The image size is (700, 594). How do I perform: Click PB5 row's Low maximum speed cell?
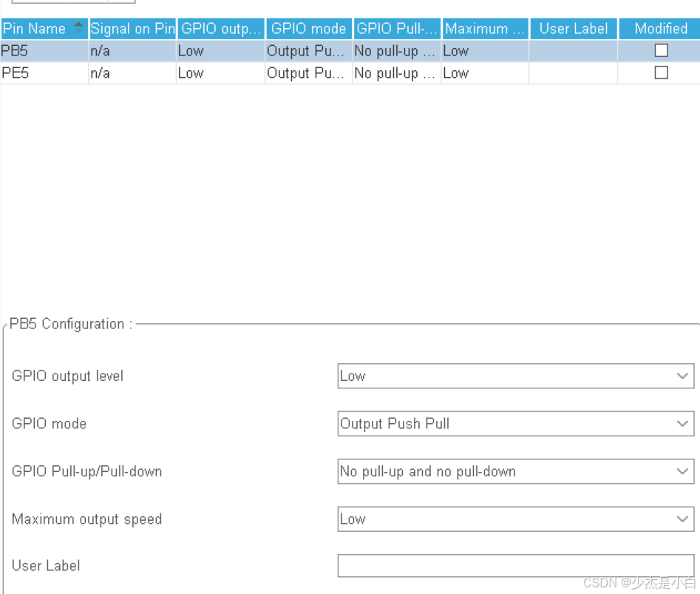coord(485,51)
